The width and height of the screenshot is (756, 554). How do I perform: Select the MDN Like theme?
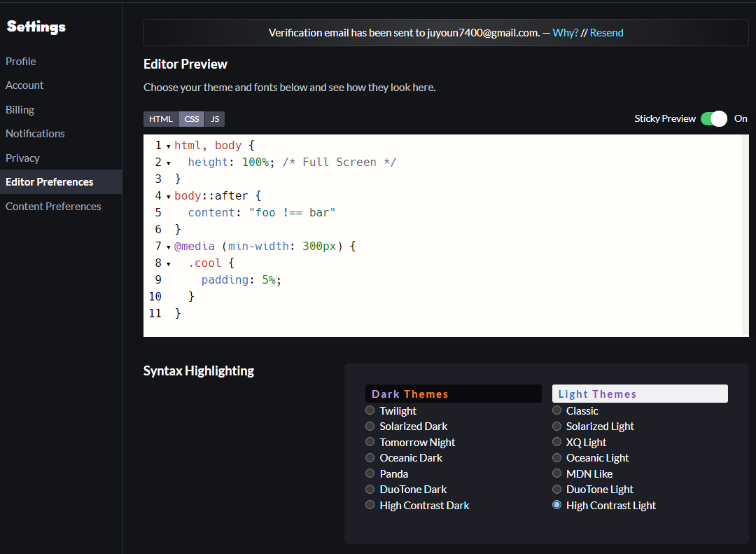(x=557, y=473)
